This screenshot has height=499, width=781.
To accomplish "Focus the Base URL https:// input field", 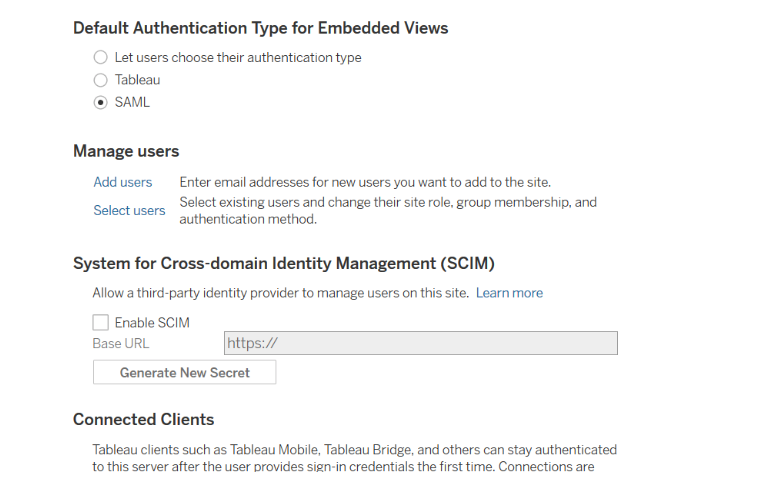I will (420, 344).
